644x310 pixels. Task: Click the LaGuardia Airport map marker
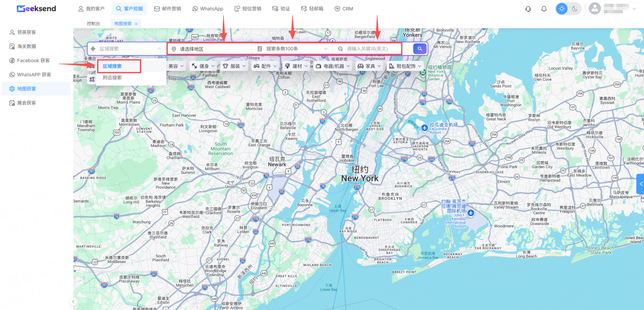[424, 128]
